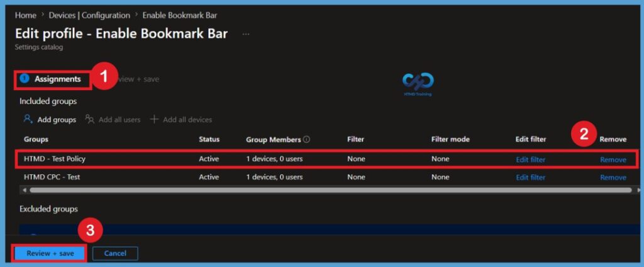Screen dimensions: 644x267
Task: Click the left arrow of the table scrollbar
Action: (x=25, y=190)
